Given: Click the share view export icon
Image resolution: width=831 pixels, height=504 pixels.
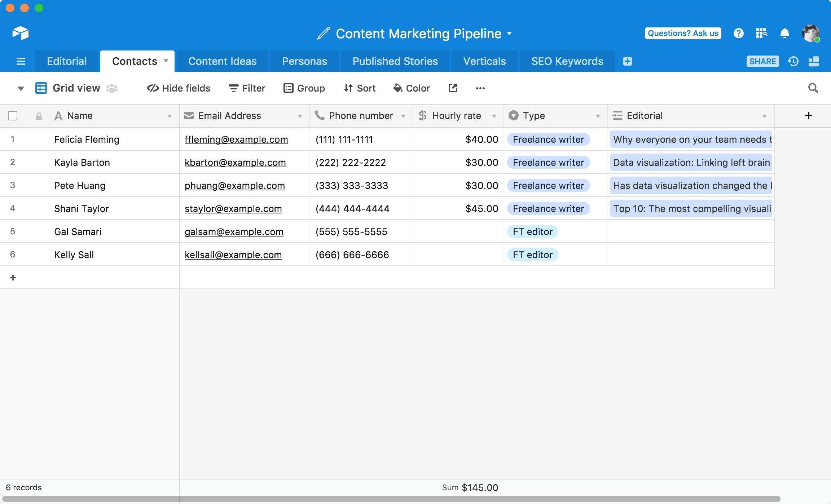Looking at the screenshot, I should pyautogui.click(x=453, y=88).
